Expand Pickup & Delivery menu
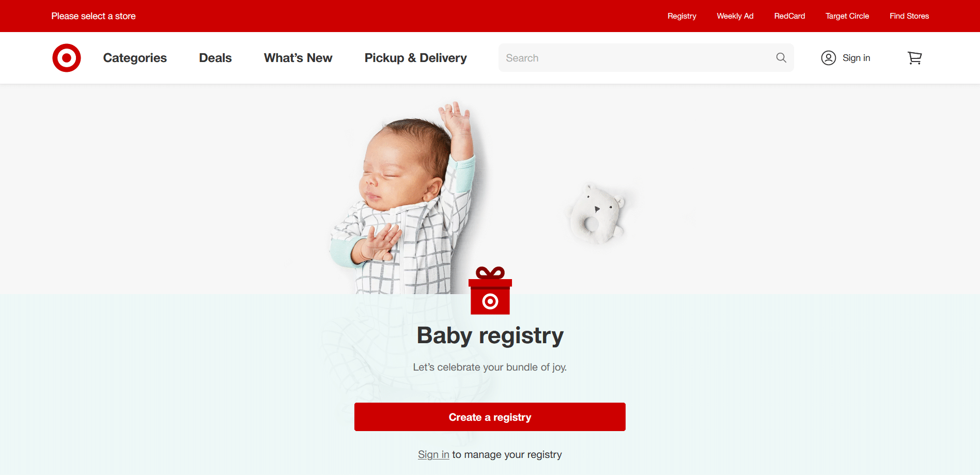This screenshot has width=980, height=475. [x=415, y=58]
